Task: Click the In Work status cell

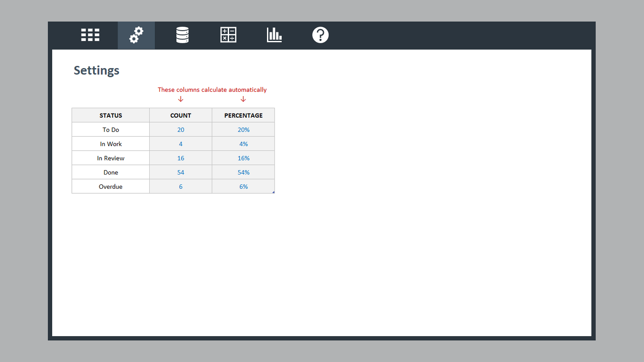Action: click(x=111, y=144)
